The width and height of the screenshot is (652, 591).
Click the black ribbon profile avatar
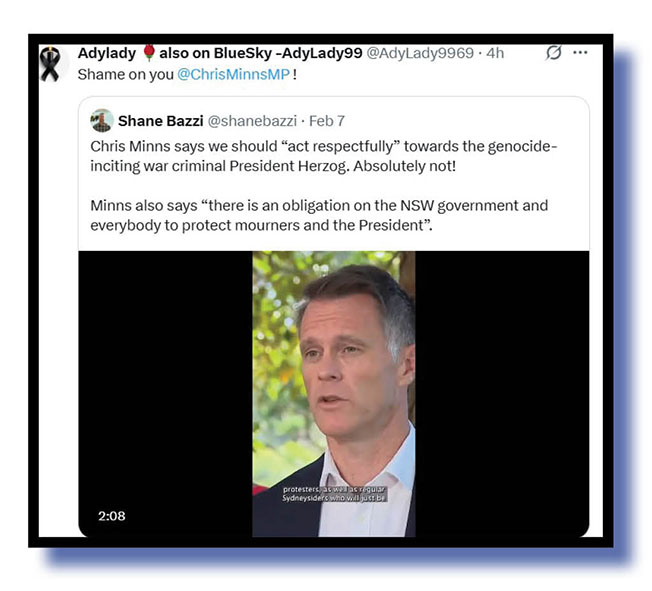point(50,64)
